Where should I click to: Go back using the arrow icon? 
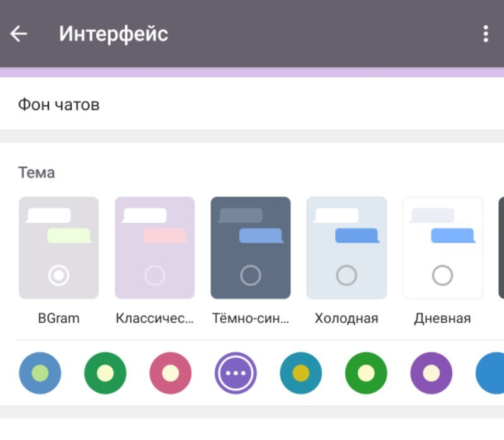pos(18,34)
